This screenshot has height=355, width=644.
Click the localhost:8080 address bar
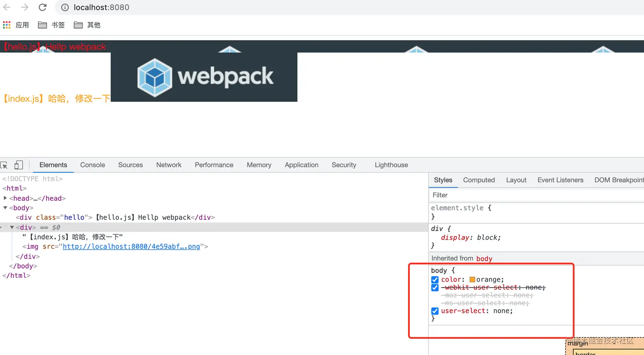[x=349, y=7]
